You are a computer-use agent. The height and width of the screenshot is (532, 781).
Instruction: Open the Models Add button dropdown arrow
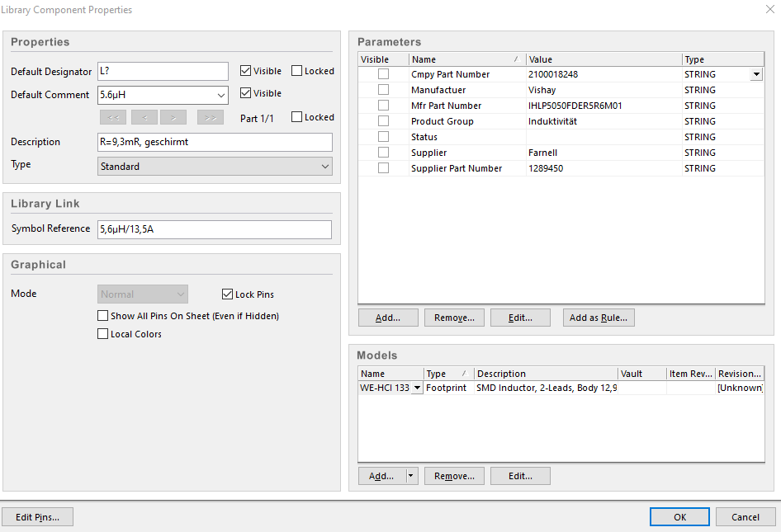pyautogui.click(x=410, y=476)
